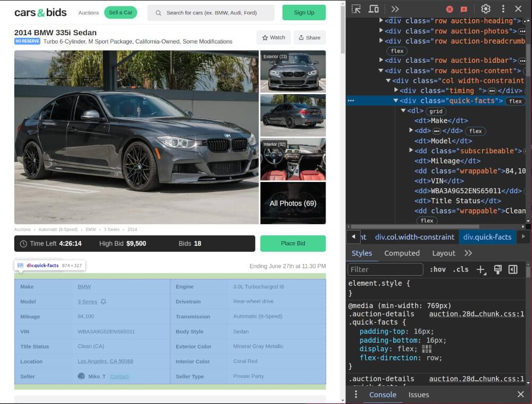Add a new style rule with the plus icon
This screenshot has width=532, height=404.
(x=480, y=269)
